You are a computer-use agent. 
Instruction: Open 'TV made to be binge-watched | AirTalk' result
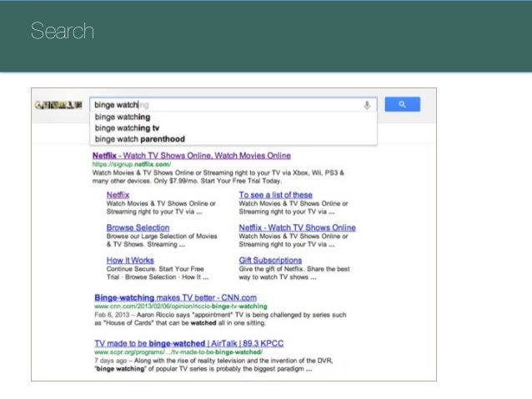point(189,343)
